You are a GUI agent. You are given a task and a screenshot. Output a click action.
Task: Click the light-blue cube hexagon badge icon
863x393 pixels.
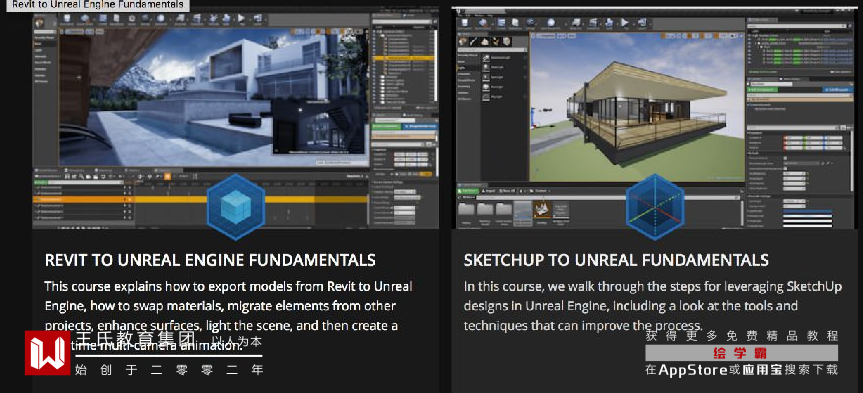tap(236, 207)
